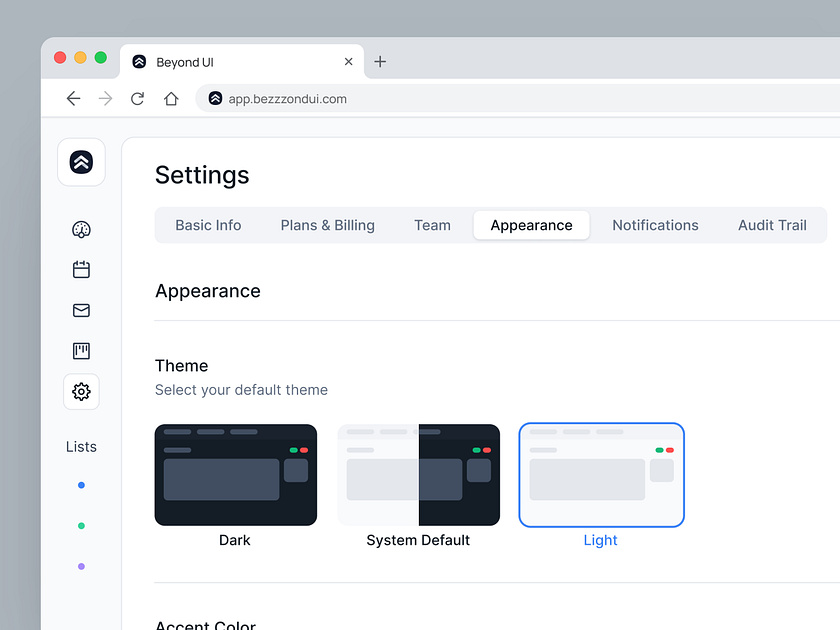
Task: Open the mail envelope icon in sidebar
Action: tap(81, 310)
